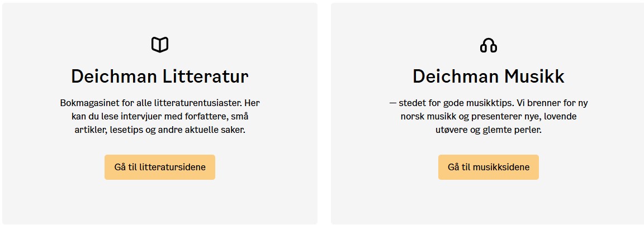Select the "Deichman Litteratur" heading
Screen dimensions: 644x225
pos(160,76)
